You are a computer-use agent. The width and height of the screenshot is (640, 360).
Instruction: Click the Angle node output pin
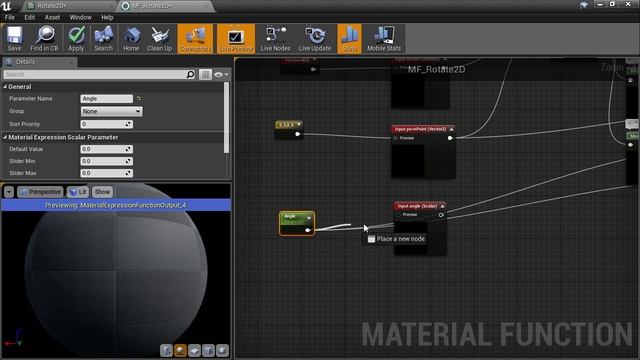308,231
